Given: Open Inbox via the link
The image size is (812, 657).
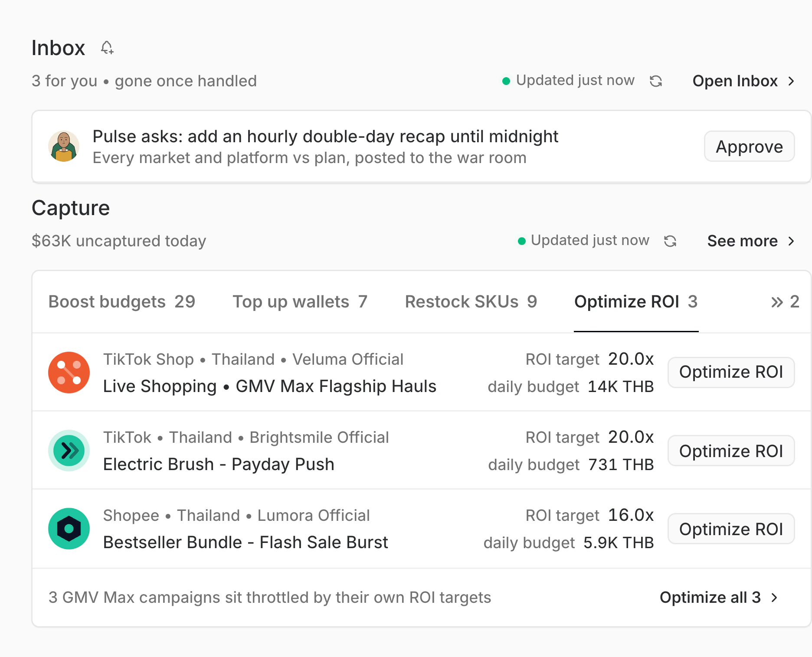Looking at the screenshot, I should pos(743,81).
